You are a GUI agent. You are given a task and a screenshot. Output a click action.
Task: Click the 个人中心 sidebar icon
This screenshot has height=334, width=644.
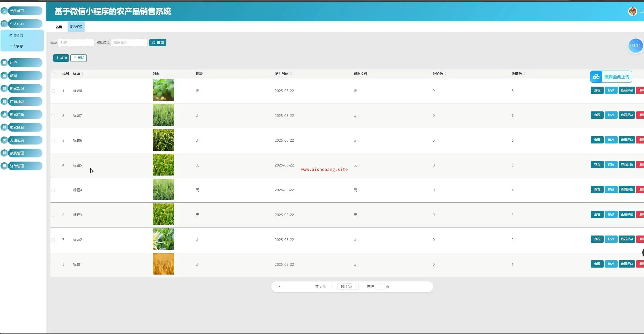(4, 24)
